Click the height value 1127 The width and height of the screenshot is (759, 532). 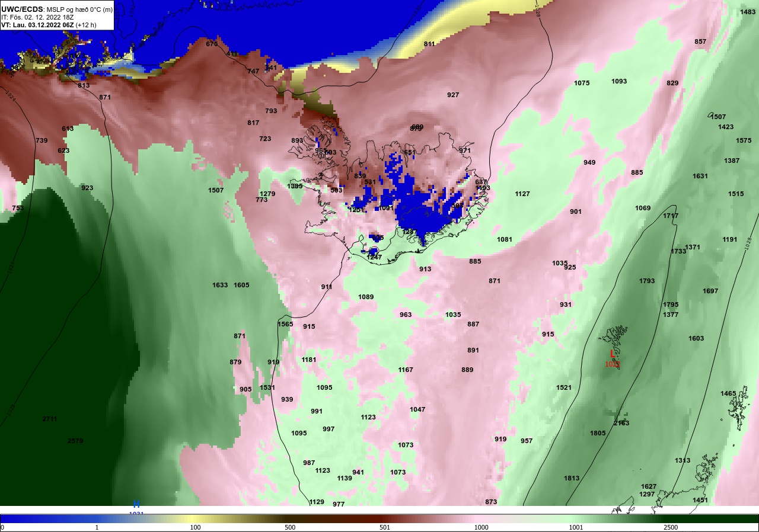522,194
